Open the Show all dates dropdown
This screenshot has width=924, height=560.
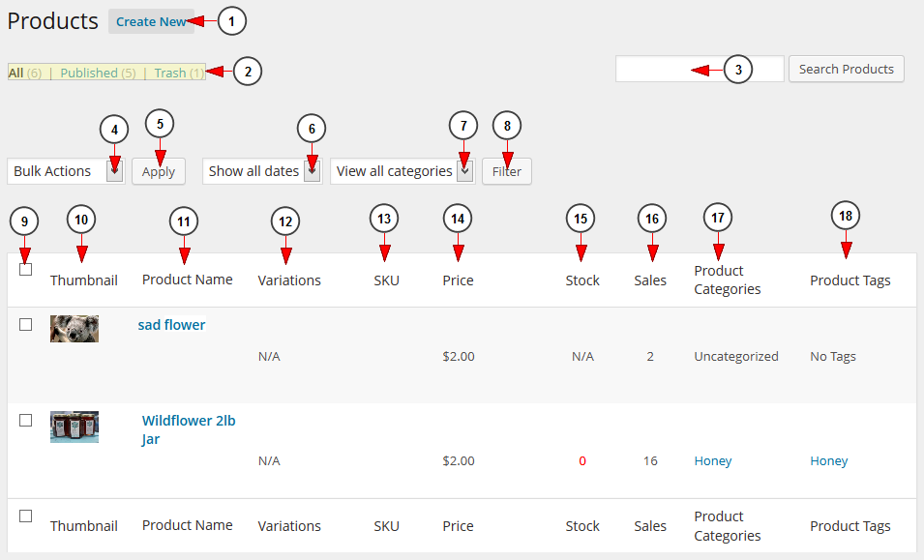262,171
